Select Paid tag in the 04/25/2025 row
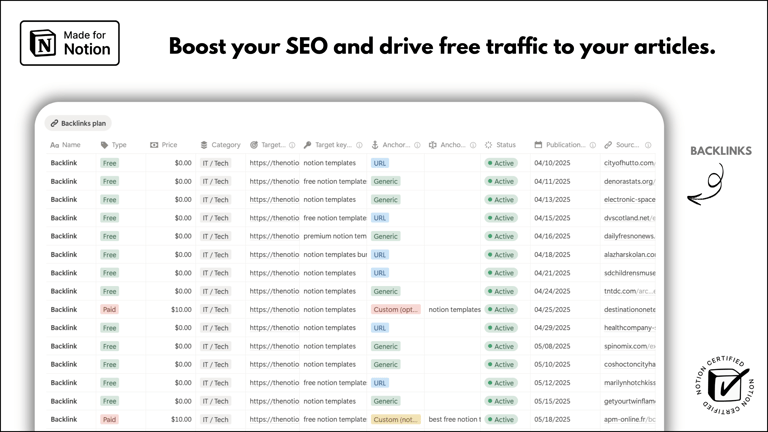Viewport: 768px width, 432px height. (x=109, y=310)
